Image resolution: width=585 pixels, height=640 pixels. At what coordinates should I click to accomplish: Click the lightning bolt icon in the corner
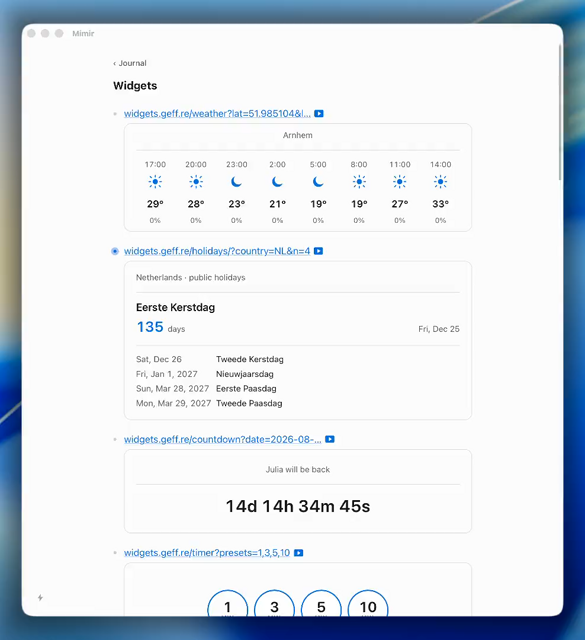(x=40, y=598)
